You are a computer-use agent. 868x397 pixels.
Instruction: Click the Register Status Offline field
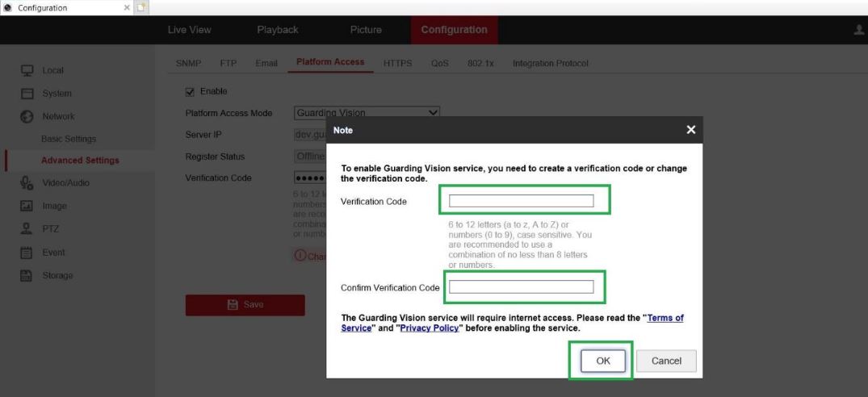click(311, 157)
